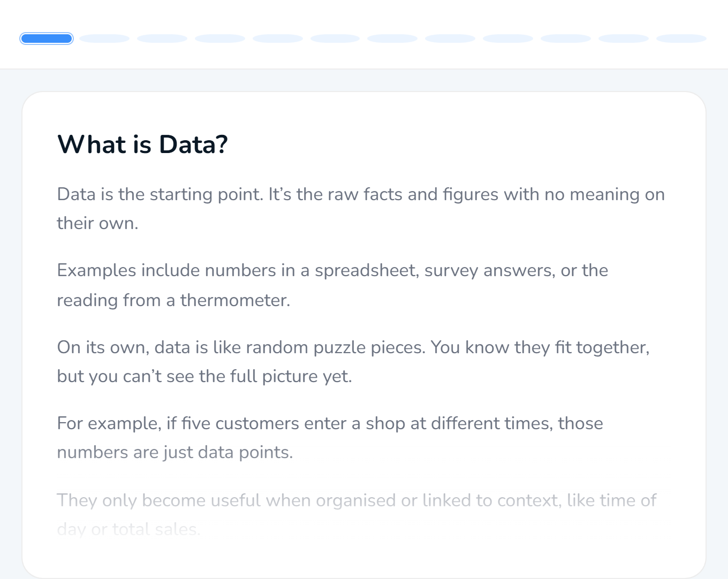Screen dimensions: 728x579
Task: Jump to the second progress step pill
Action: click(x=104, y=39)
